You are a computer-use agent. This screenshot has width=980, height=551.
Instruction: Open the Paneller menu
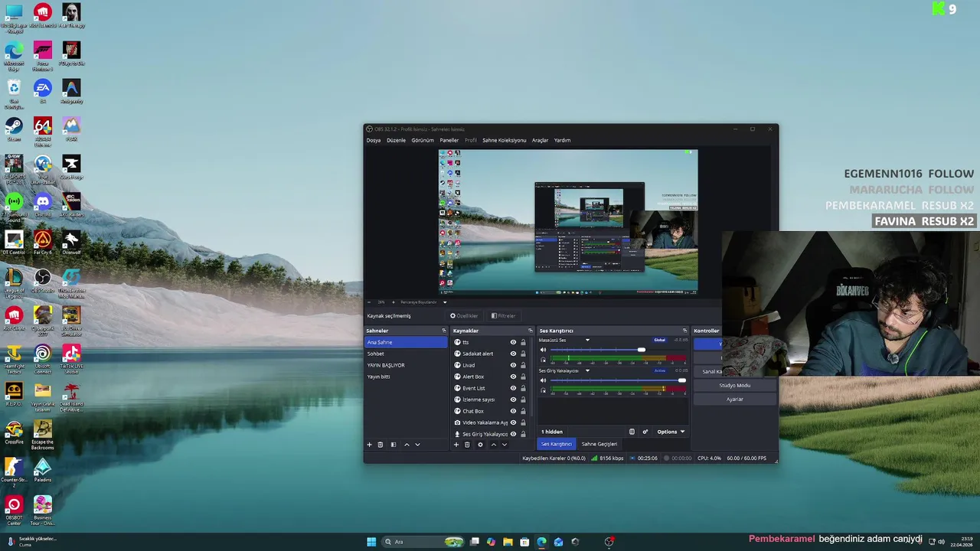[x=449, y=140]
